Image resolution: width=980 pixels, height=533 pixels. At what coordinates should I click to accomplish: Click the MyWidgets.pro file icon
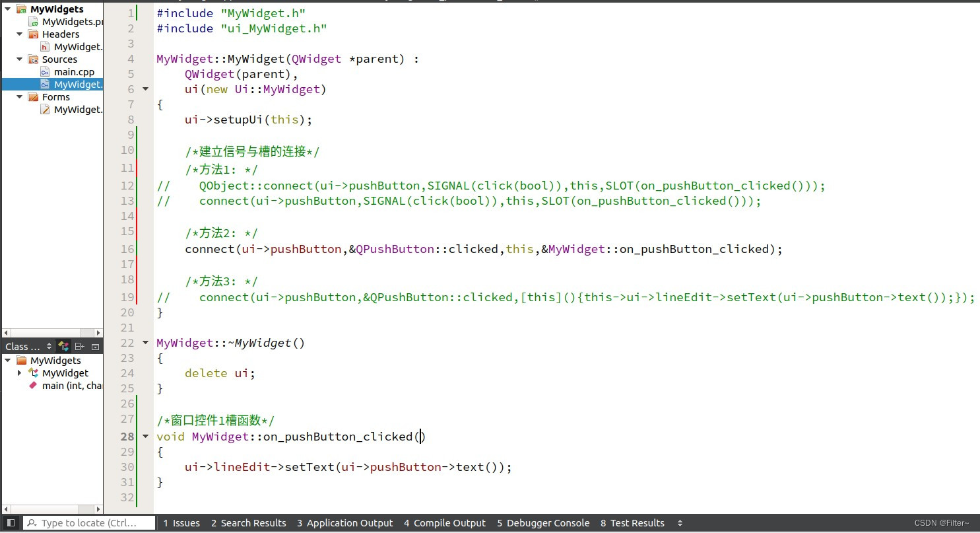pyautogui.click(x=34, y=22)
